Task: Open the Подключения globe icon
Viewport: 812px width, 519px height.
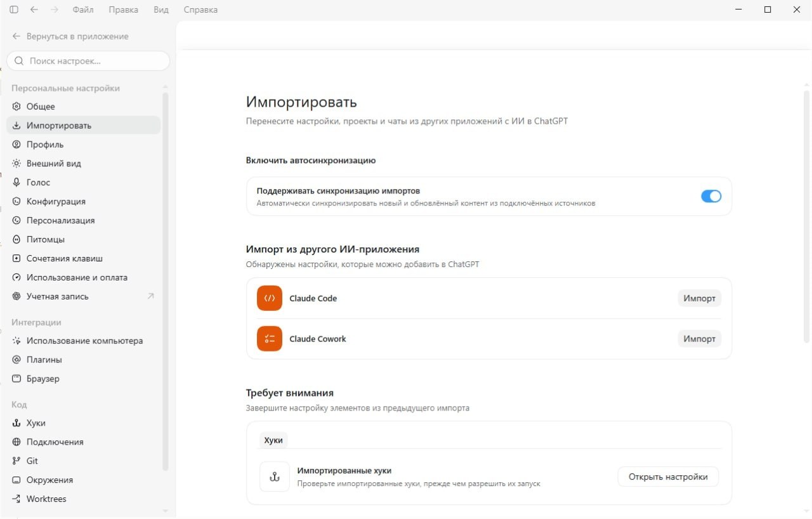Action: [16, 442]
